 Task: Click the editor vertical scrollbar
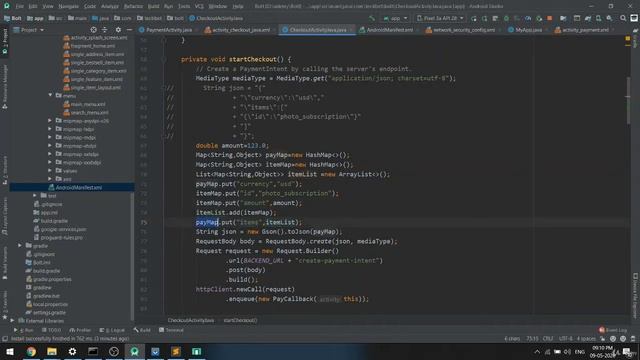click(x=628, y=100)
